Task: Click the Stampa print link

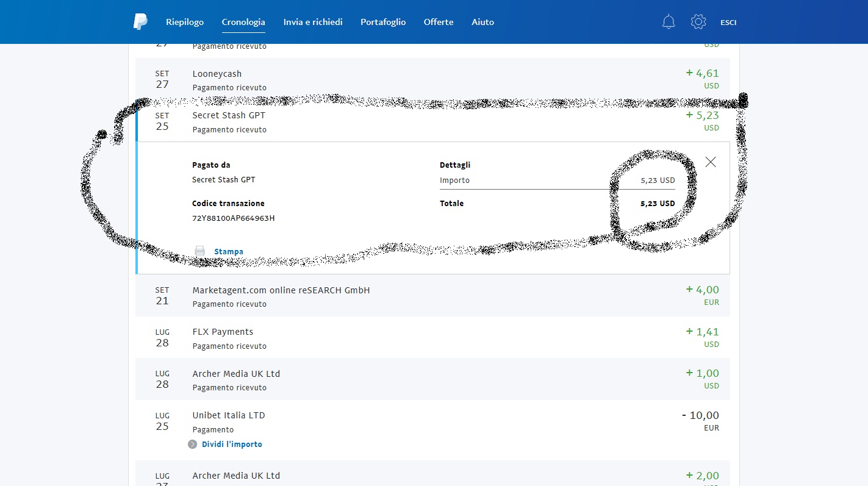Action: point(229,251)
